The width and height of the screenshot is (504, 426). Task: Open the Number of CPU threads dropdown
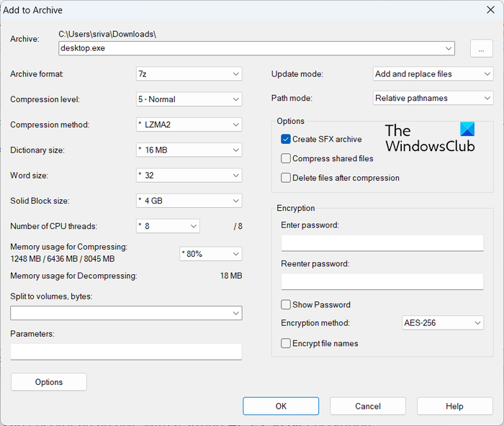(168, 226)
